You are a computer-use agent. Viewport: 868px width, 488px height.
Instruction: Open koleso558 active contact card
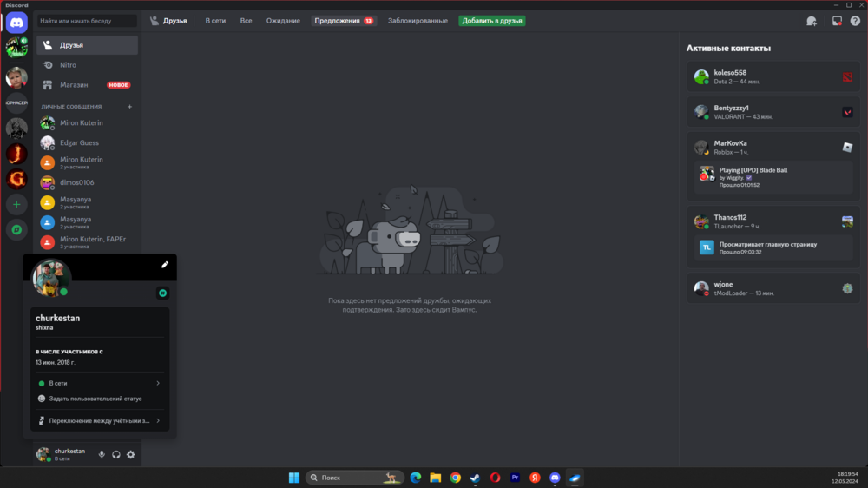pyautogui.click(x=773, y=77)
